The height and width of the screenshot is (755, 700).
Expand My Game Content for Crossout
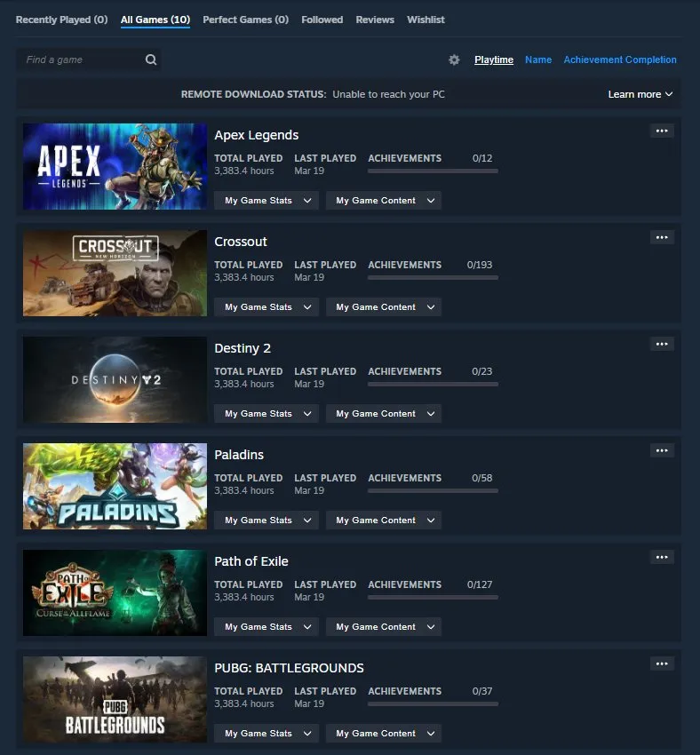point(384,306)
